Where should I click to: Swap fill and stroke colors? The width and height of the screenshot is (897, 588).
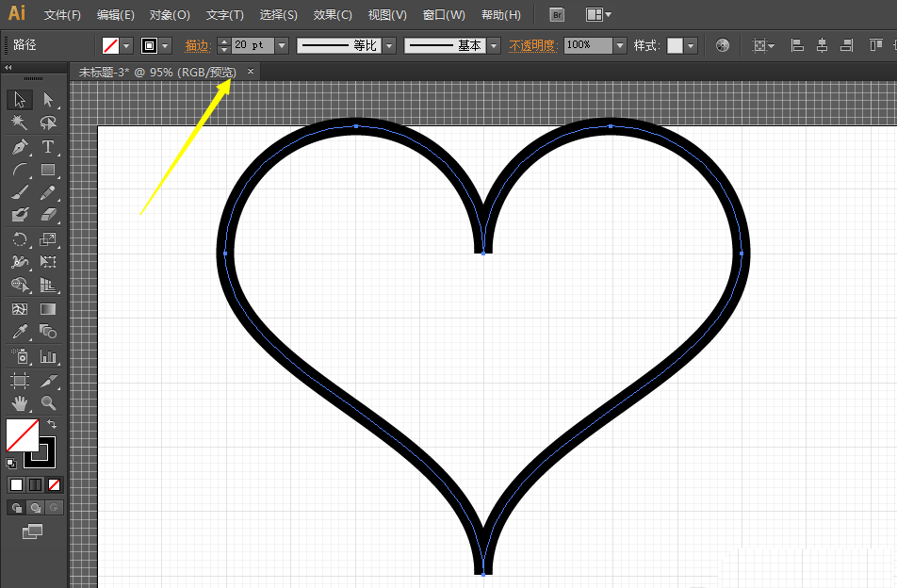[x=52, y=424]
